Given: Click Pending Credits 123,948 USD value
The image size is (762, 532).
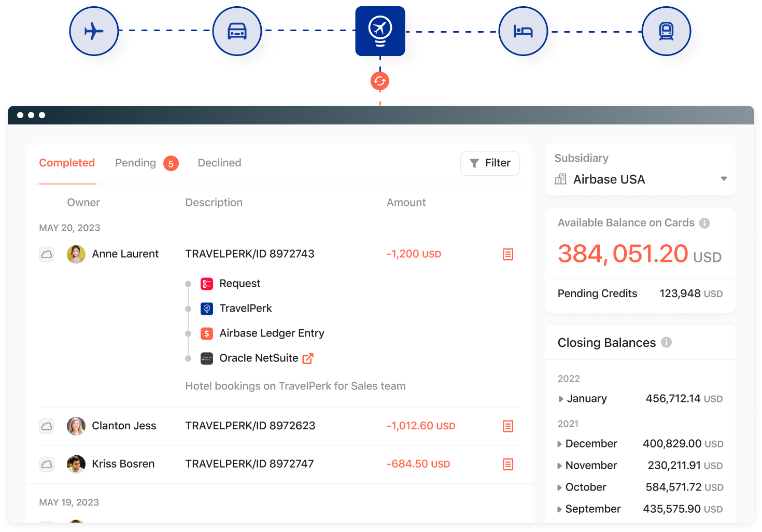Looking at the screenshot, I should (691, 293).
